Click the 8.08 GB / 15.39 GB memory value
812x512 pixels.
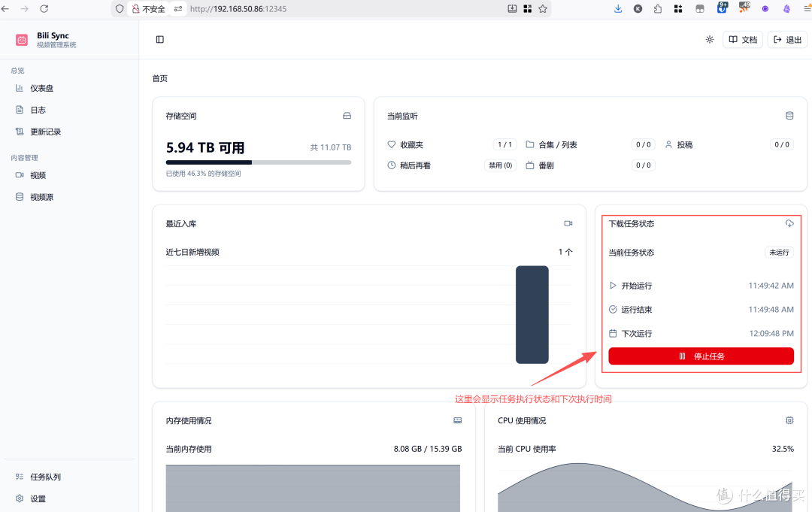click(x=428, y=449)
